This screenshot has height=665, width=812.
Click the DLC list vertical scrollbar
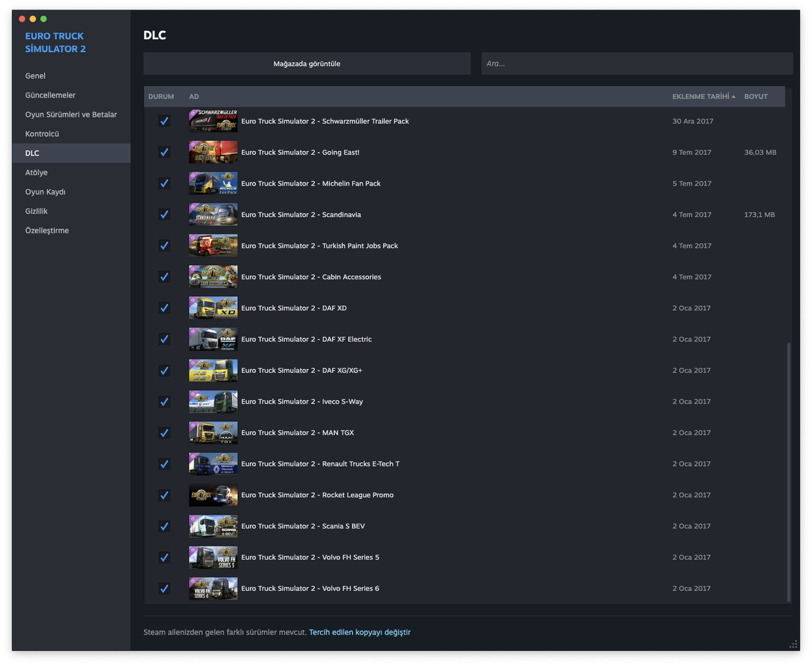(789, 472)
